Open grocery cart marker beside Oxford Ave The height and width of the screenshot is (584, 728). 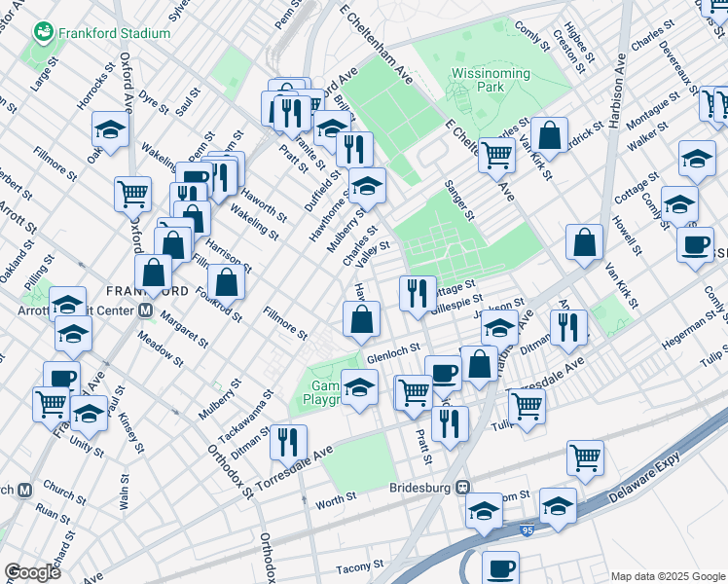coord(132,198)
